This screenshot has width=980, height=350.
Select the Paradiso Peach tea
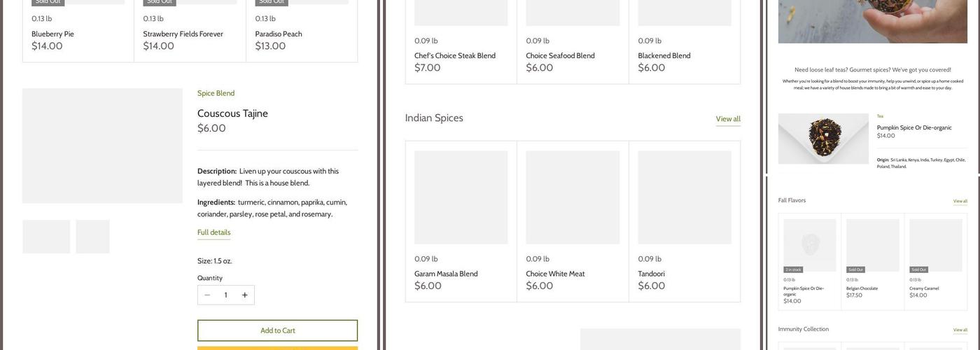(x=278, y=34)
